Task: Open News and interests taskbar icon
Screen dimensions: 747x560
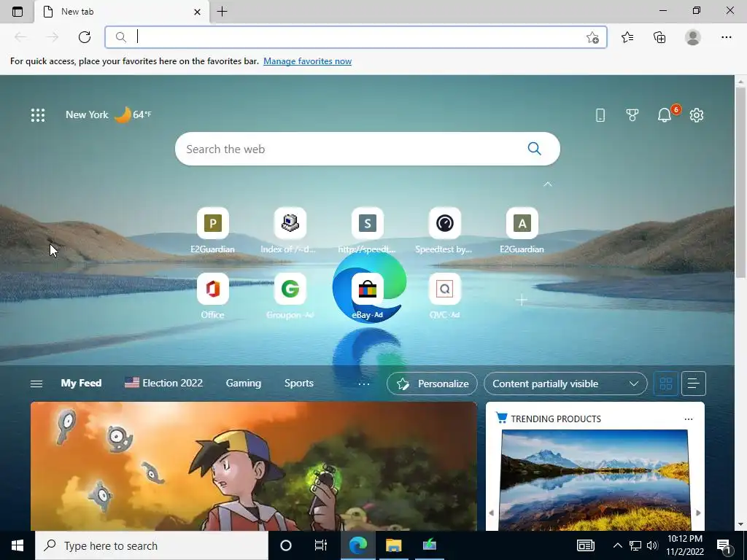Action: point(586,545)
